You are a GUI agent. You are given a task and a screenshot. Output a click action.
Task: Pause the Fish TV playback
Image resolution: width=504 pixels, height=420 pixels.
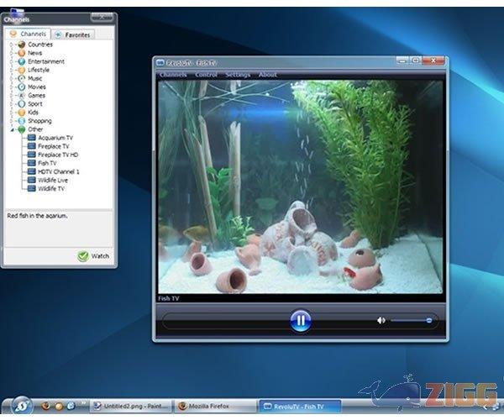click(x=300, y=320)
